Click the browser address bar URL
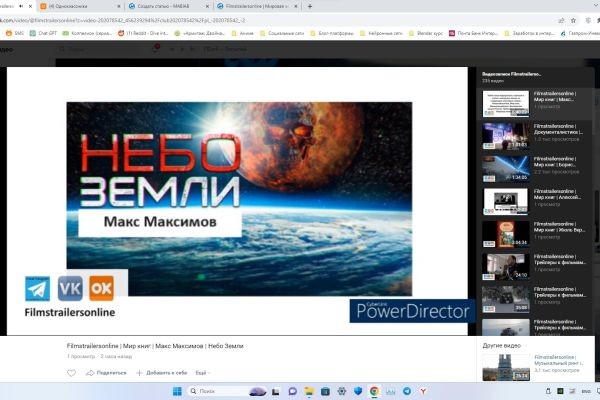600x400 pixels. (122, 20)
